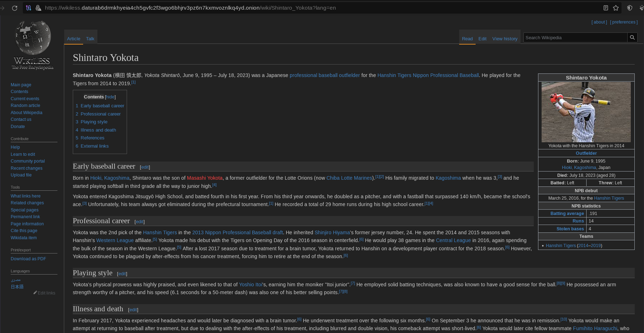Click the Donate sidebar link

tap(18, 127)
